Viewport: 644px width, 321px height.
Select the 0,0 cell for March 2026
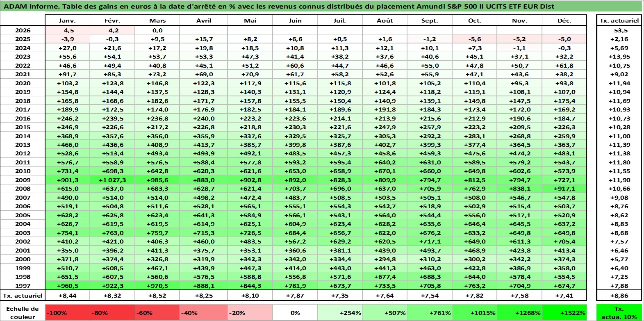click(157, 30)
